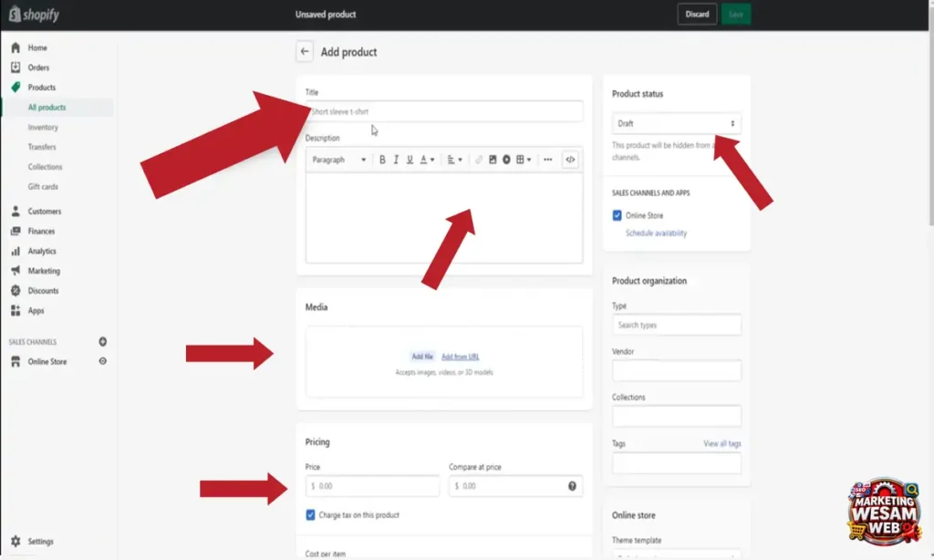Open the insert table dropdown
The height and width of the screenshot is (560, 934).
(524, 160)
